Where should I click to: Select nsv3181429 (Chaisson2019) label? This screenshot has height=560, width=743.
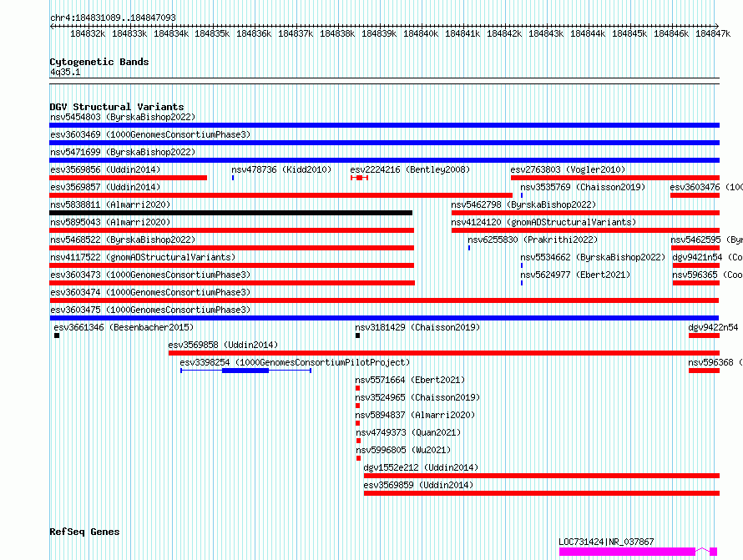[x=417, y=327]
